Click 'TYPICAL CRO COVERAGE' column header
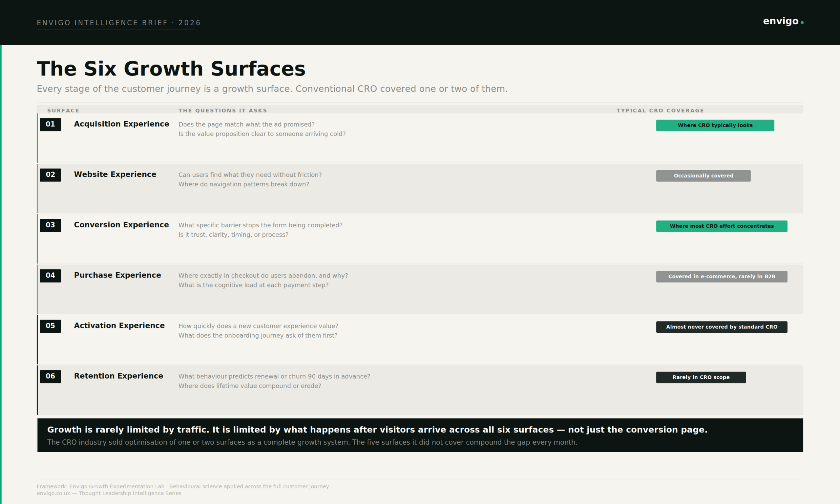840x504 pixels. (x=660, y=110)
